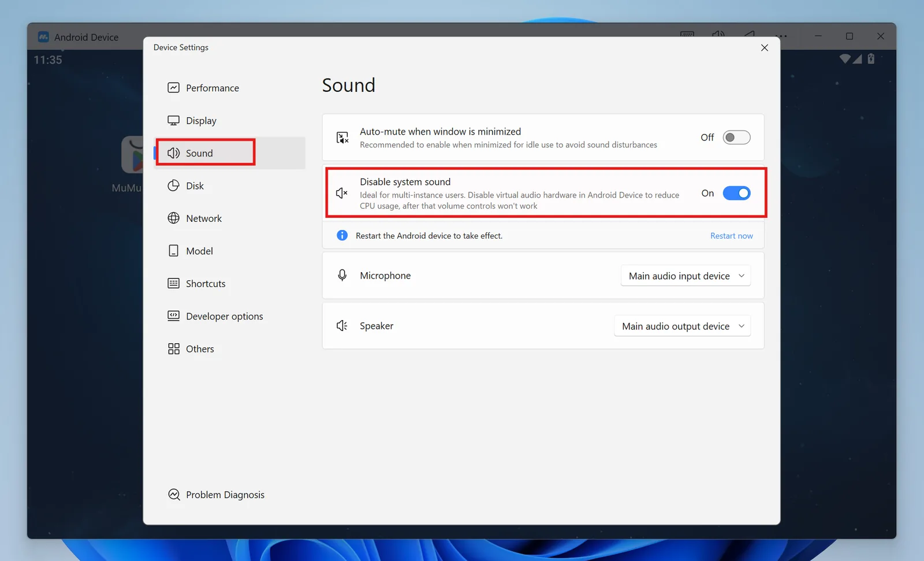Click the Display monitor icon
Image resolution: width=924 pixels, height=561 pixels.
pos(173,120)
